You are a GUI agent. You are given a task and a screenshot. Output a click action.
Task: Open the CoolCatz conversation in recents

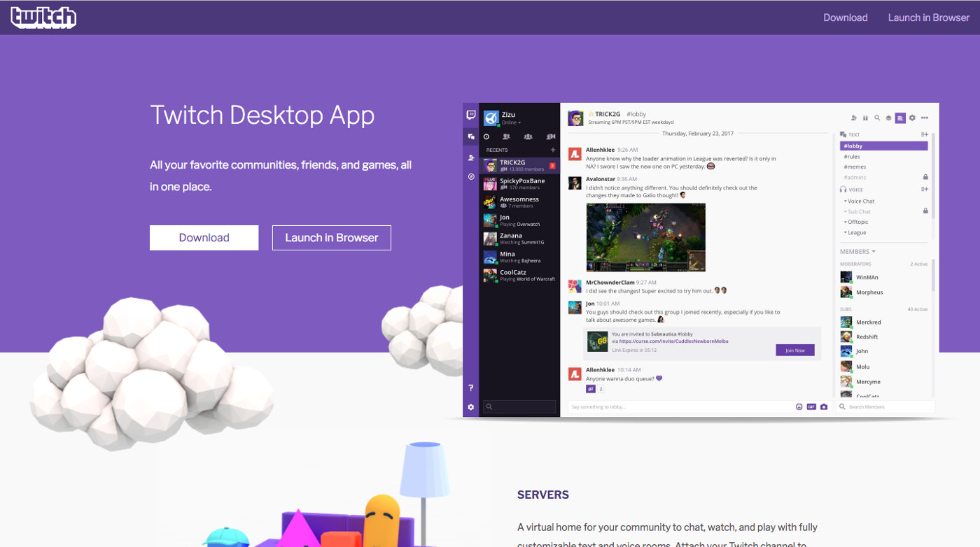click(x=519, y=275)
